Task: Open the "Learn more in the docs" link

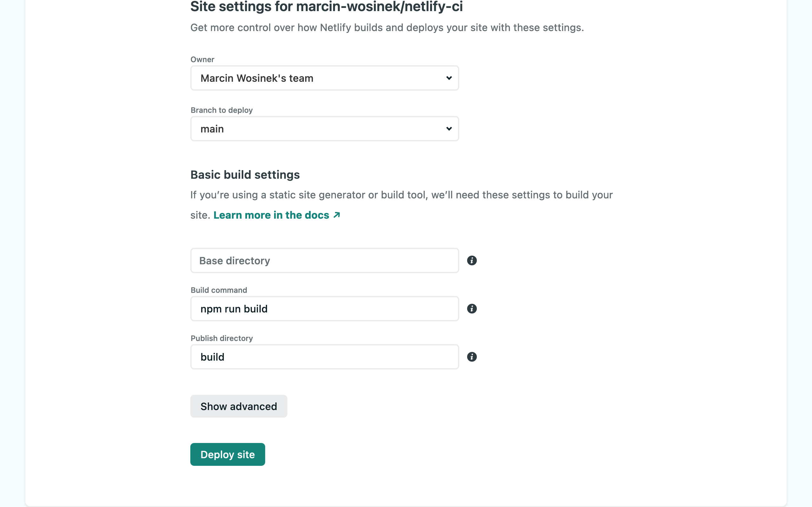Action: (271, 215)
